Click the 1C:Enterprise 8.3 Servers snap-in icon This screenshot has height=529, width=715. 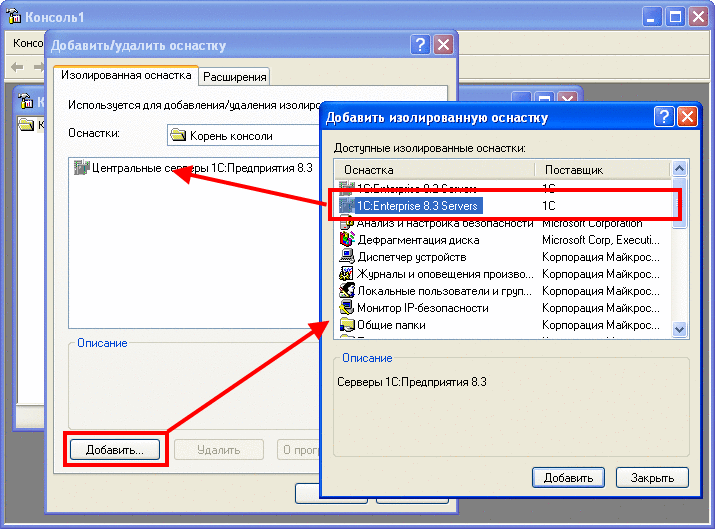(347, 206)
